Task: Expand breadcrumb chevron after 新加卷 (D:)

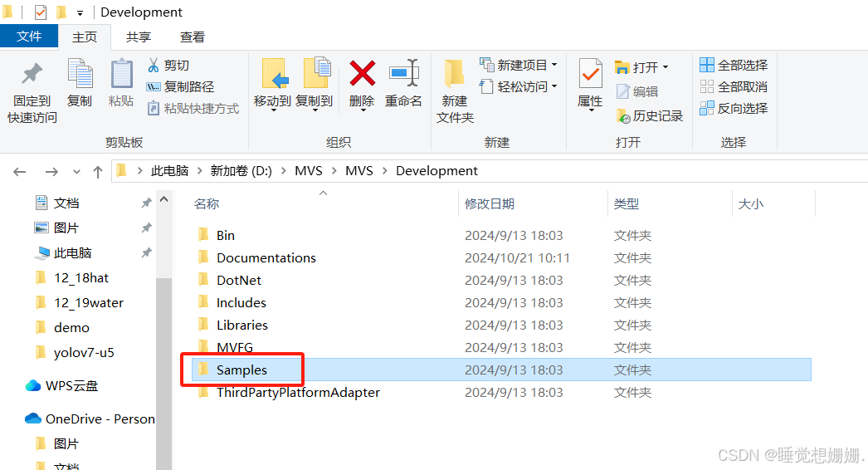Action: tap(284, 171)
